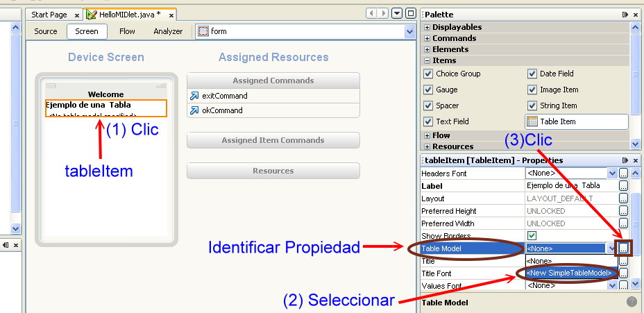Open the Headers Font dropdown

(612, 174)
